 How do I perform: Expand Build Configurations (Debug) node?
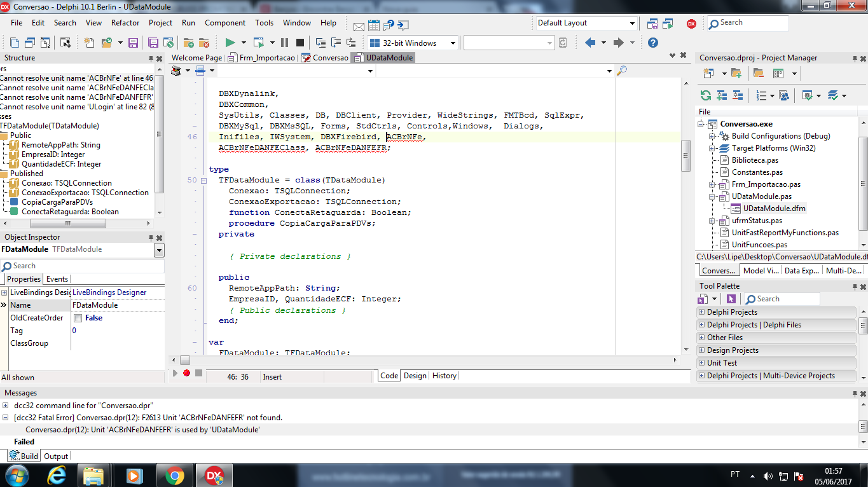coord(712,136)
